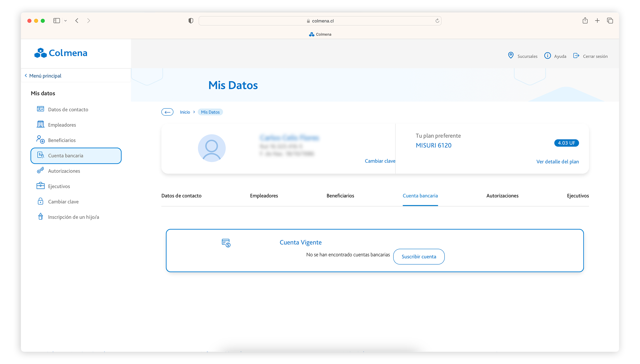Go back to Menú principal
Image resolution: width=640 pixels, height=364 pixels.
(x=43, y=76)
